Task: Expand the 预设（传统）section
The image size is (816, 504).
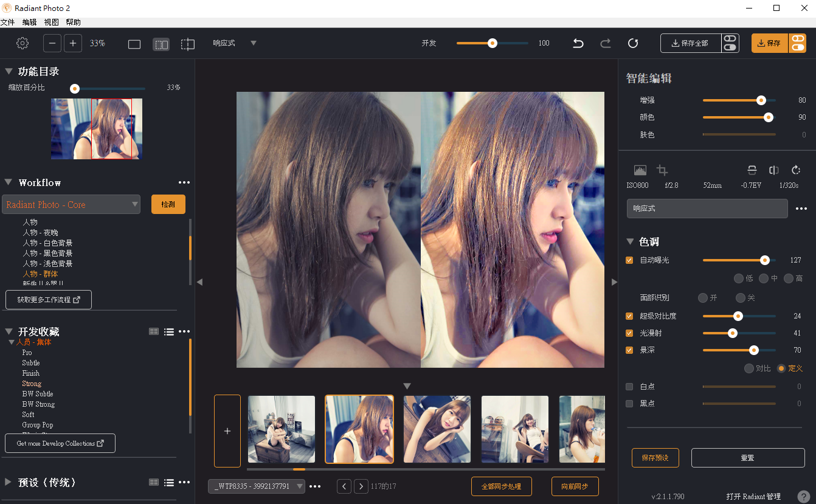Action: pos(9,482)
